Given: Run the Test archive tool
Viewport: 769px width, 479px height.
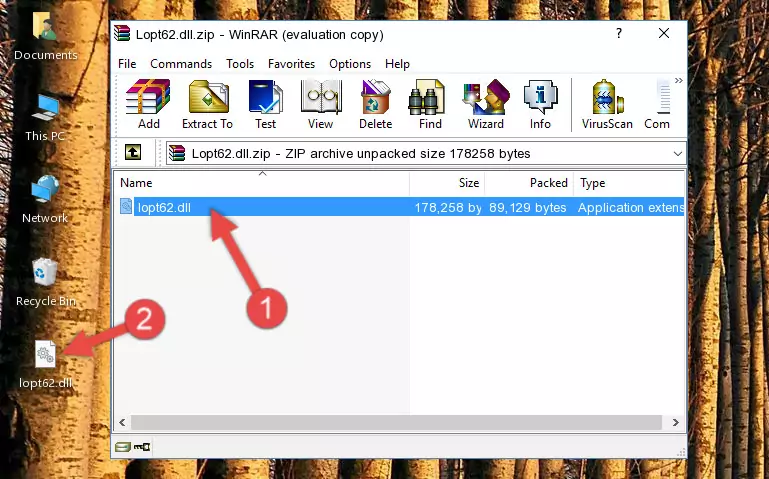Looking at the screenshot, I should pos(265,104).
